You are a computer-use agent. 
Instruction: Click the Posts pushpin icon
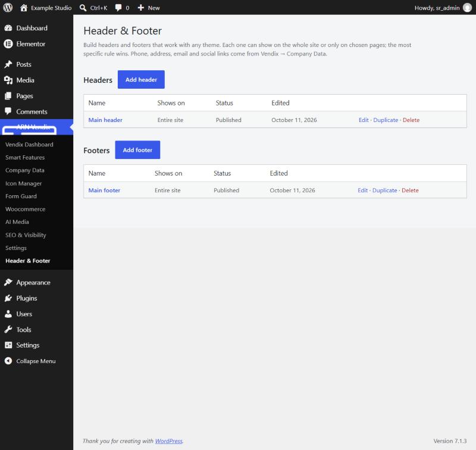[x=8, y=64]
